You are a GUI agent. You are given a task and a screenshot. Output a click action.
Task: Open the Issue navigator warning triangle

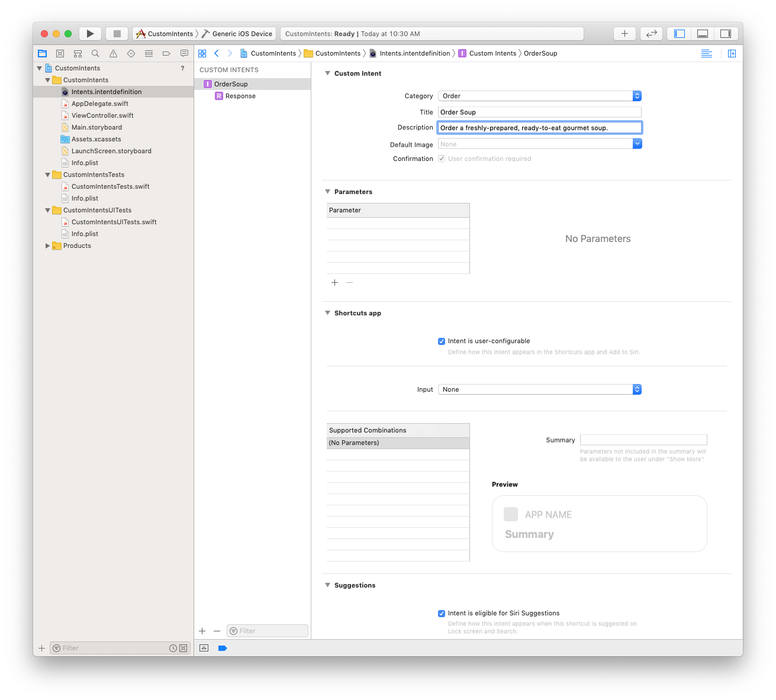113,53
